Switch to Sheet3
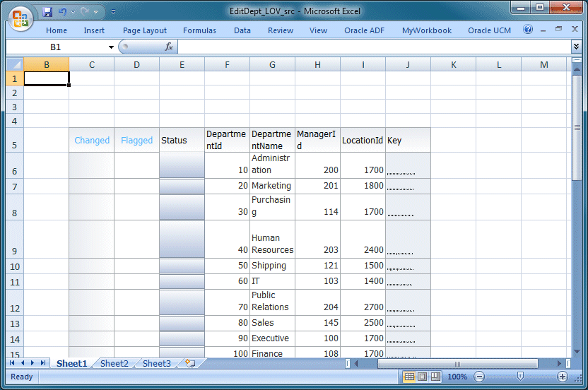 157,363
